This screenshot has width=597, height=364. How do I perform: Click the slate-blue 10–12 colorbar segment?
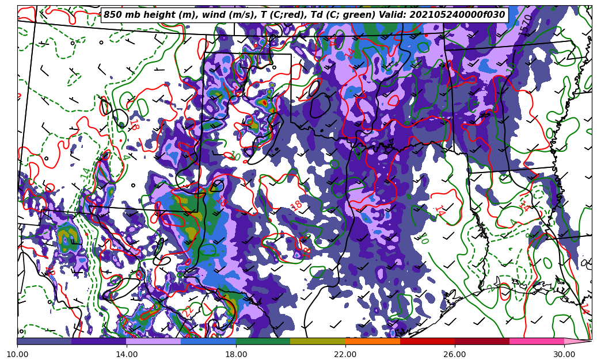click(44, 341)
